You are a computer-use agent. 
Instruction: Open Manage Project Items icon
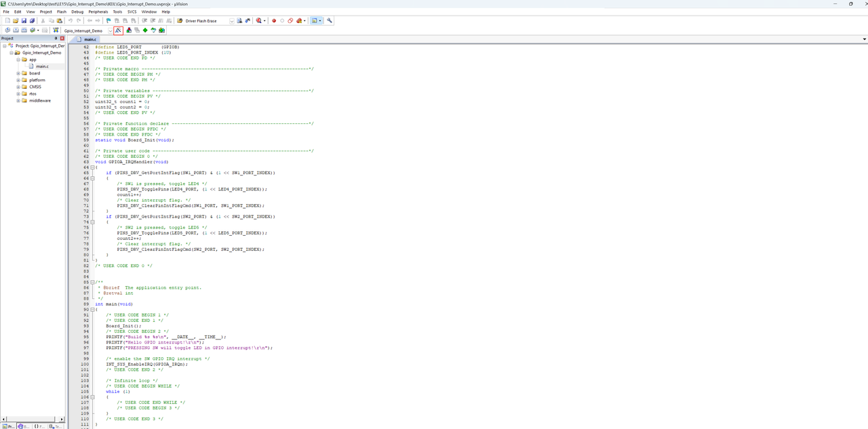[129, 30]
